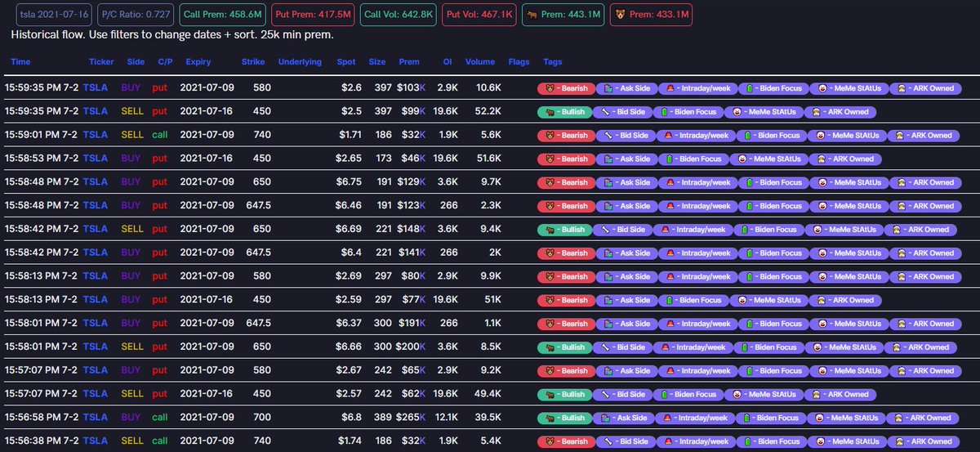Sort by the Size column header
This screenshot has width=980, height=452.
pyautogui.click(x=377, y=62)
